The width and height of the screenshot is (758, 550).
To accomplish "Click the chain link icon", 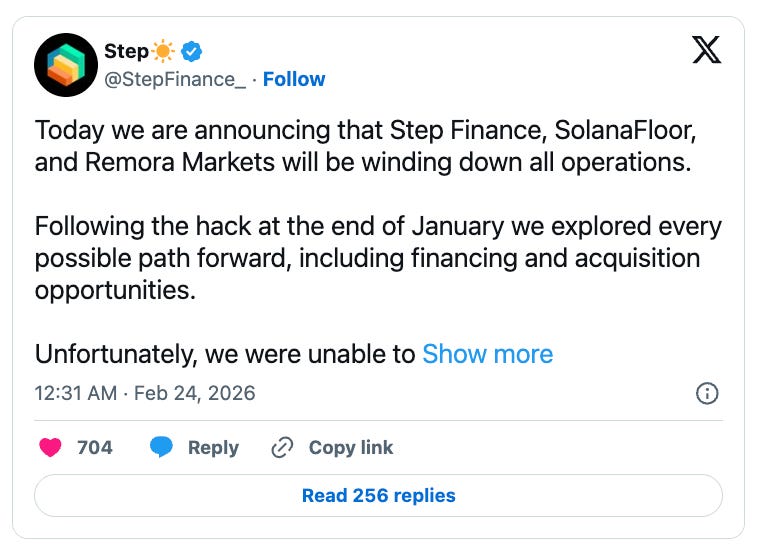I will point(283,447).
